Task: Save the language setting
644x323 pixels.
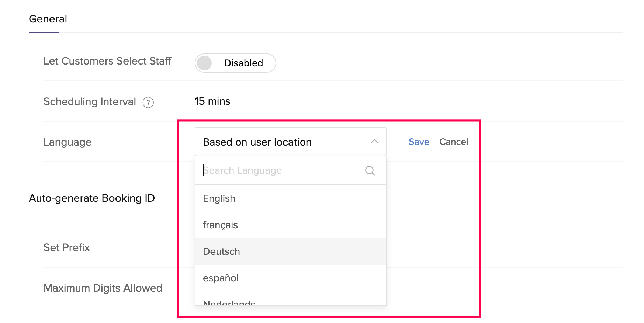Action: pos(419,142)
